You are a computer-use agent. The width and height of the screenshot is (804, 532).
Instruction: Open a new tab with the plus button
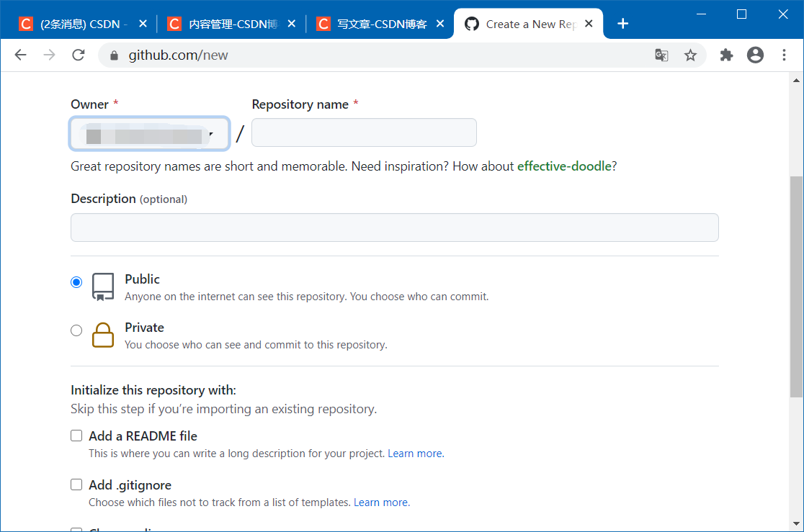click(x=622, y=24)
